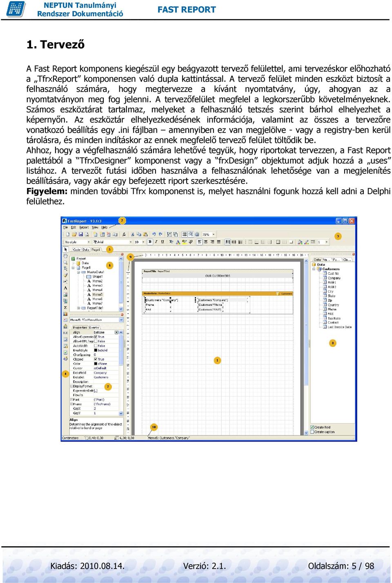Image resolution: width=392 pixels, height=583 pixels.
Task: Click the frame line color pencil icon
Action: click(306, 242)
